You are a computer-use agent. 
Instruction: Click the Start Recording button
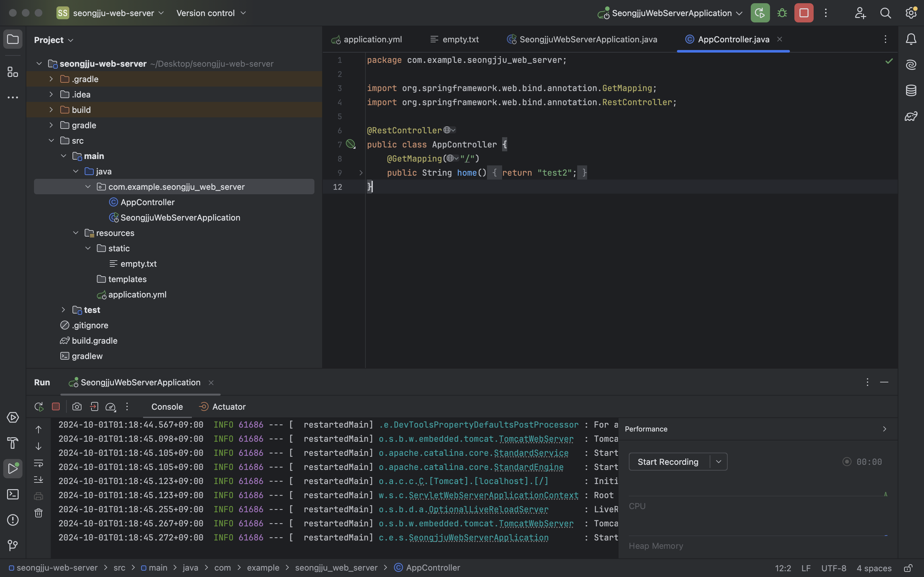(x=668, y=462)
